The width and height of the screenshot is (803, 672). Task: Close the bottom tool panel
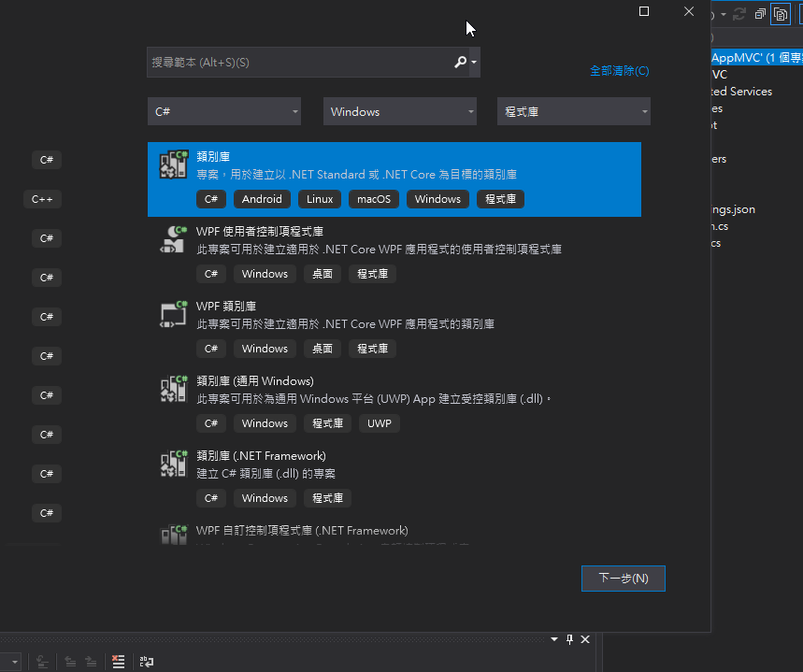pyautogui.click(x=585, y=639)
